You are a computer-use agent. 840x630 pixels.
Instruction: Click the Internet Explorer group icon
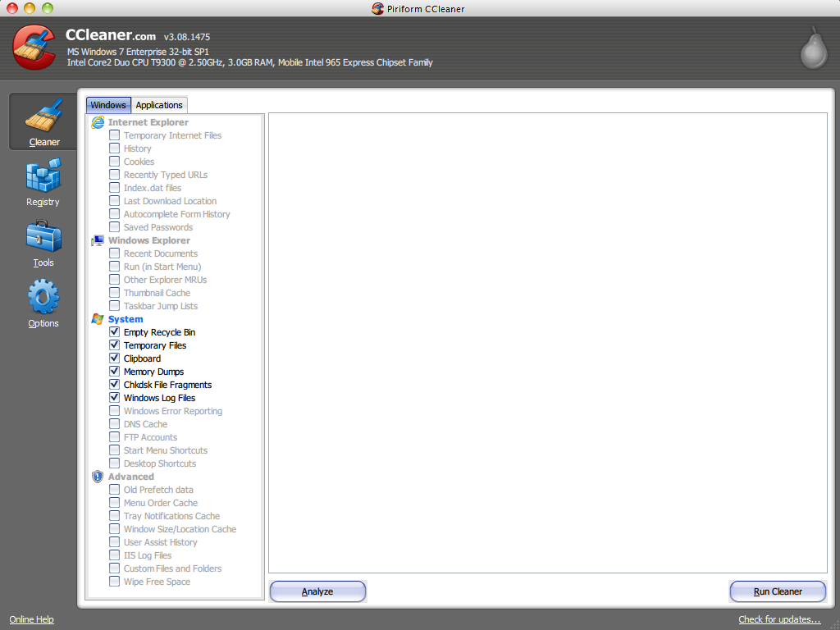98,122
